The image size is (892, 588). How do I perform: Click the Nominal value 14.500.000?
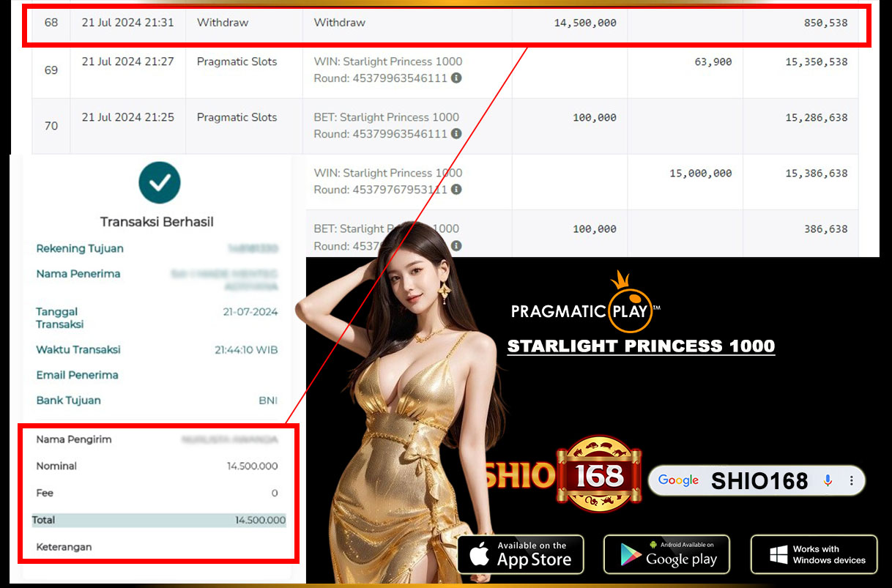(253, 466)
